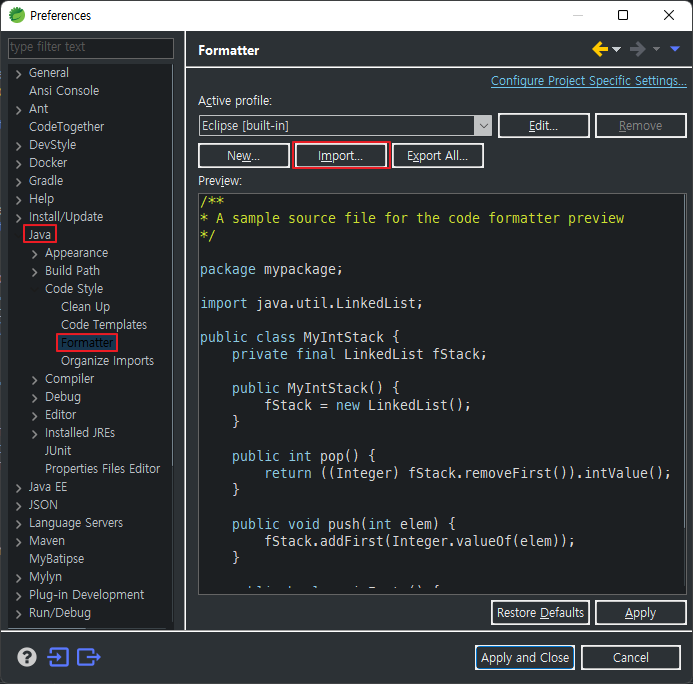Select the Java tree item

pos(40,235)
